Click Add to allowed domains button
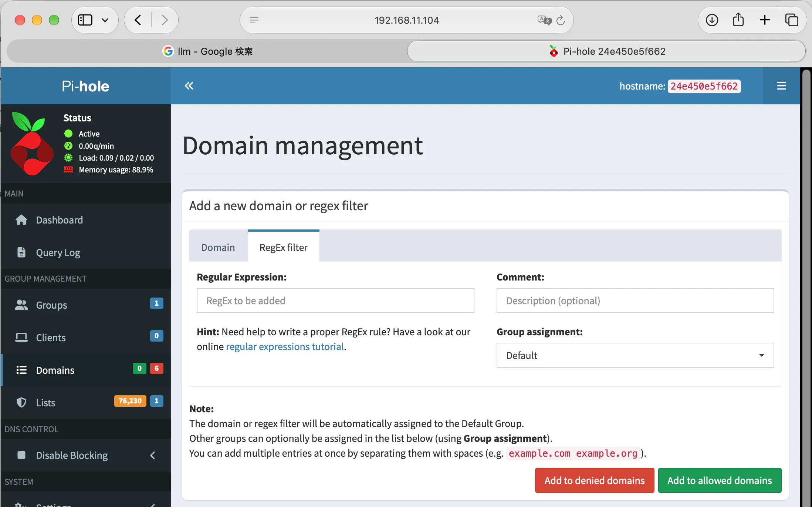812x507 pixels. pyautogui.click(x=720, y=480)
